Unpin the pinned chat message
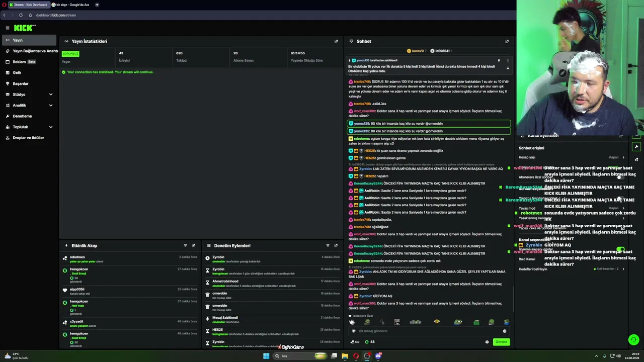This screenshot has width=644, height=362. tap(499, 60)
